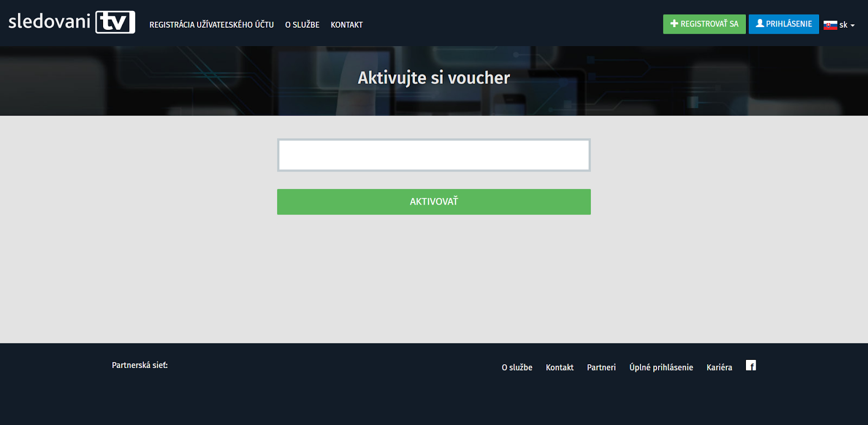868x425 pixels.
Task: Open the O službe footer link
Action: (x=517, y=367)
